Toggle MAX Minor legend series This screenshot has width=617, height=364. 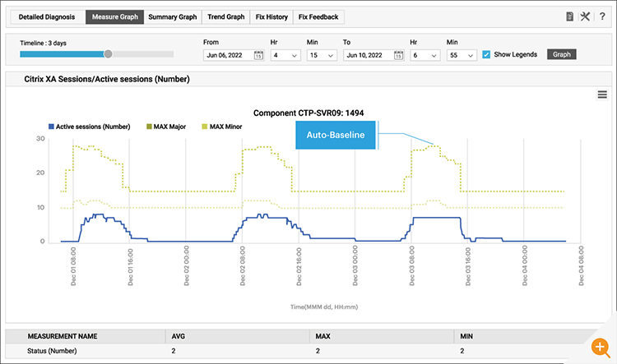[x=222, y=127]
